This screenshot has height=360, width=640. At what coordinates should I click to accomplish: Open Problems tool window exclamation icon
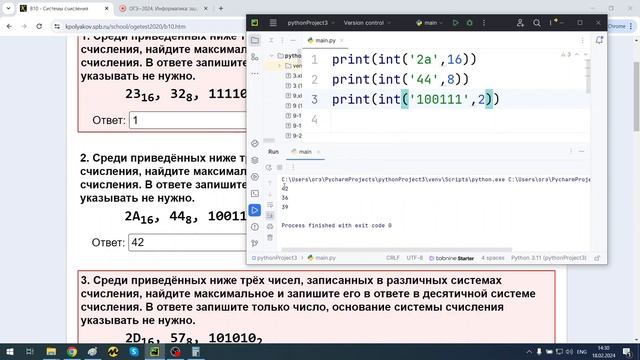(255, 227)
